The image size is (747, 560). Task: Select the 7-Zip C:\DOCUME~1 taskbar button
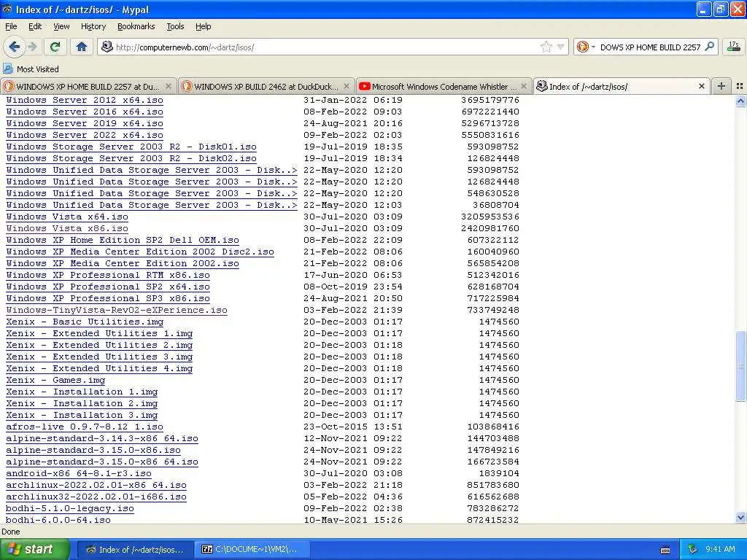coord(253,550)
